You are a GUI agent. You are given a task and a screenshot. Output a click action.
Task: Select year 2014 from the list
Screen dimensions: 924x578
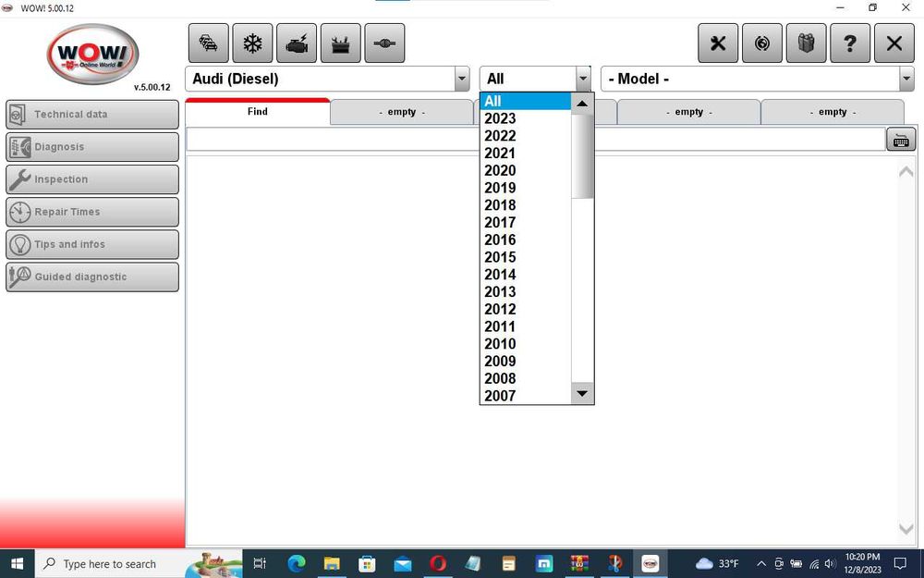pos(526,275)
